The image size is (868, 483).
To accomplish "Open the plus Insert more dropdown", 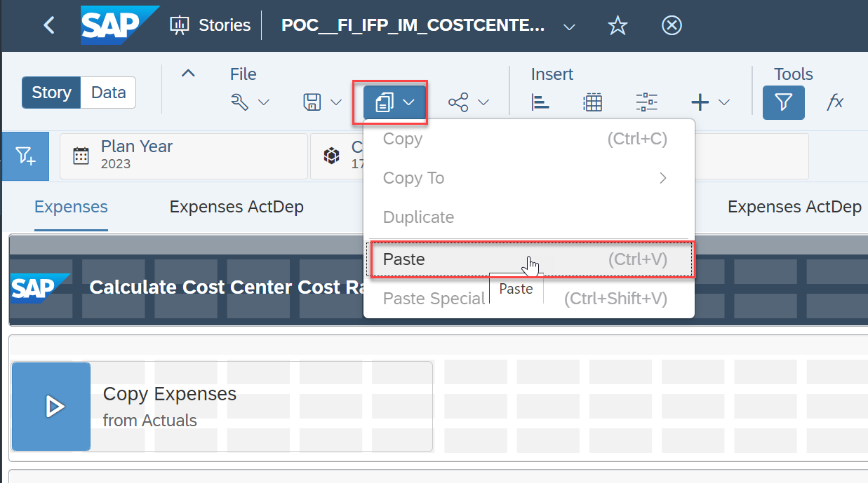I will (710, 102).
